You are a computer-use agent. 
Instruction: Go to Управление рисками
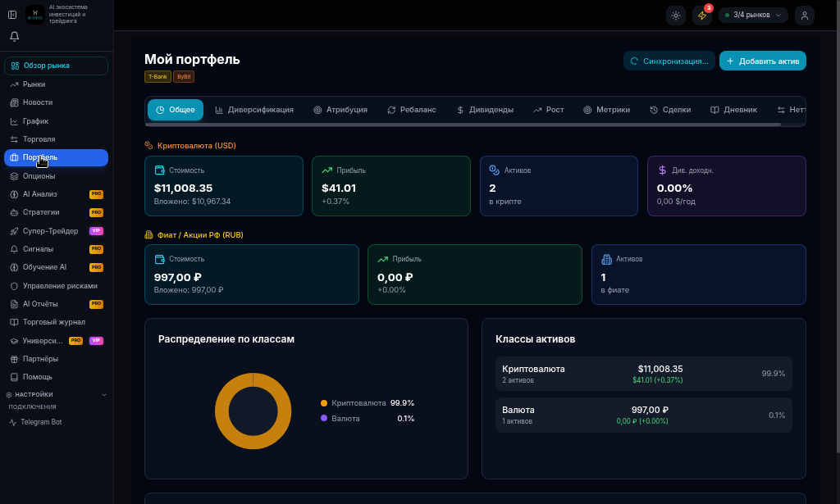coord(57,286)
